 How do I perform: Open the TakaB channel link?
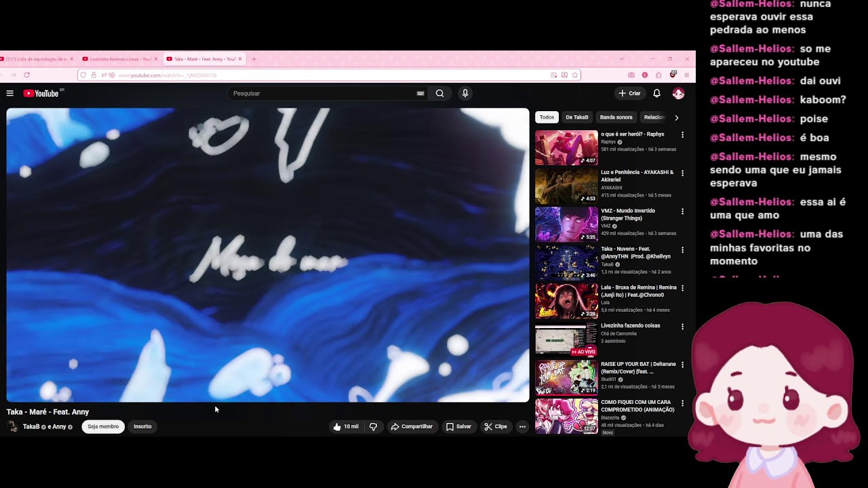click(x=31, y=426)
